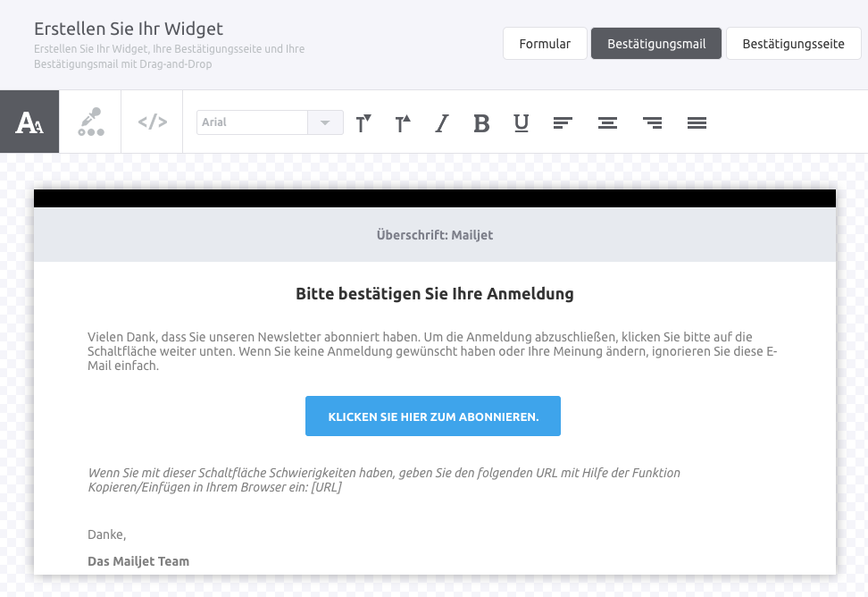Click the Erstellen Sie Ihr Widget title
Viewport: 868px width, 597px height.
tap(129, 29)
